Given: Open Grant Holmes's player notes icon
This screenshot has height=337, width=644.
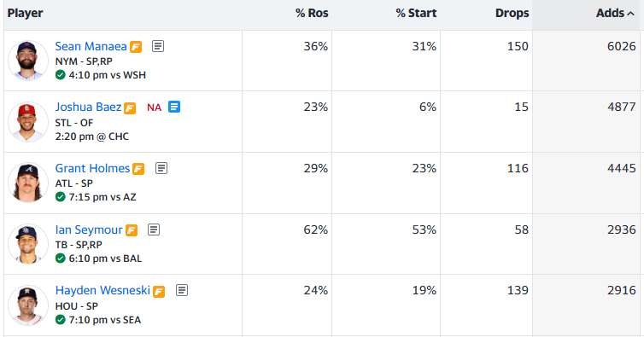Looking at the screenshot, I should (161, 168).
